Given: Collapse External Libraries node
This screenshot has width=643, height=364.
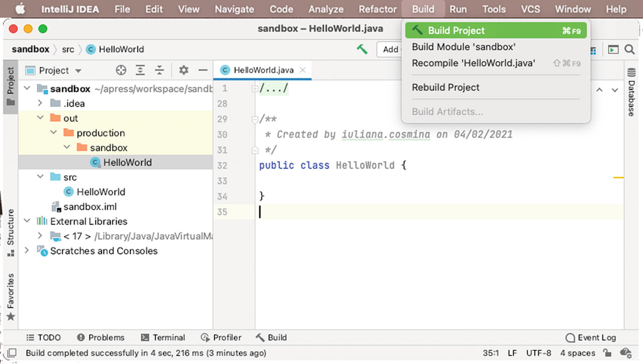Looking at the screenshot, I should (x=27, y=221).
